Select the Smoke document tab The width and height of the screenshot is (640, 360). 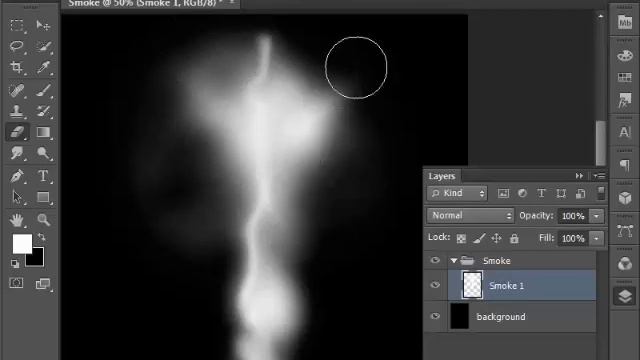[x=145, y=4]
